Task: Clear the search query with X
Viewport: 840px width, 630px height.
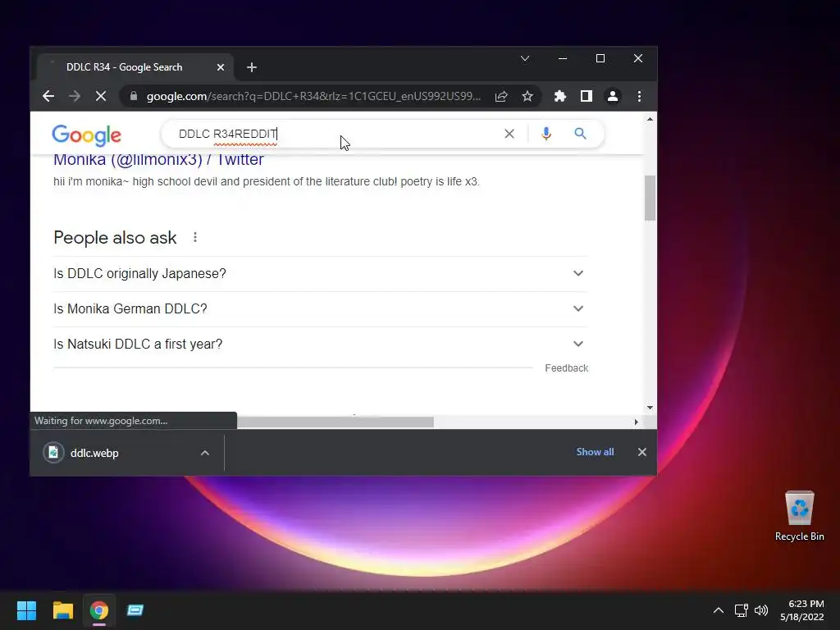Action: pos(509,134)
